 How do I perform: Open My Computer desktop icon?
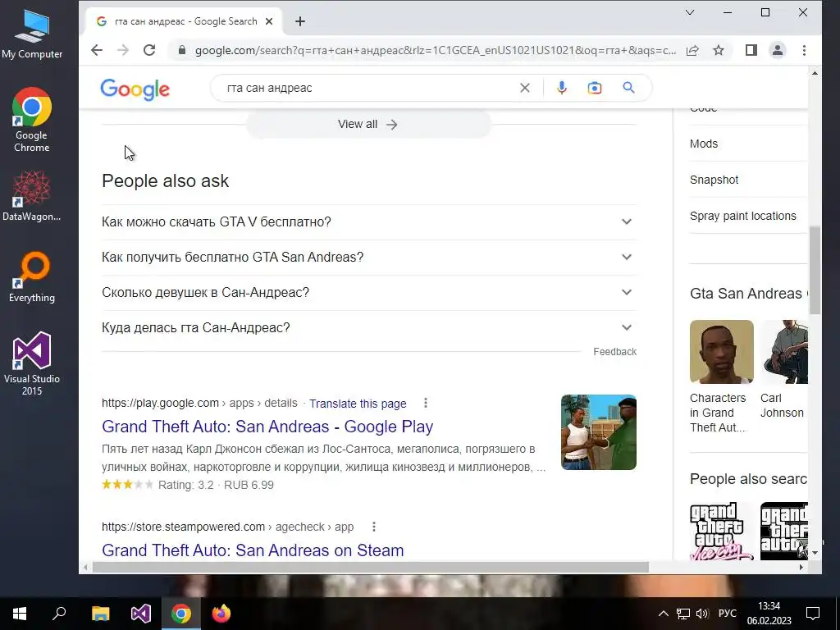pos(32,34)
